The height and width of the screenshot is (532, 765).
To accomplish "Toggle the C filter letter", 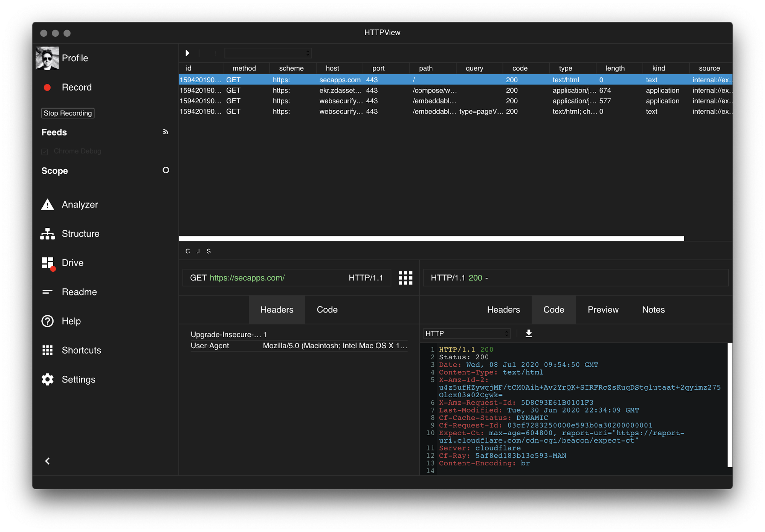I will pos(188,251).
